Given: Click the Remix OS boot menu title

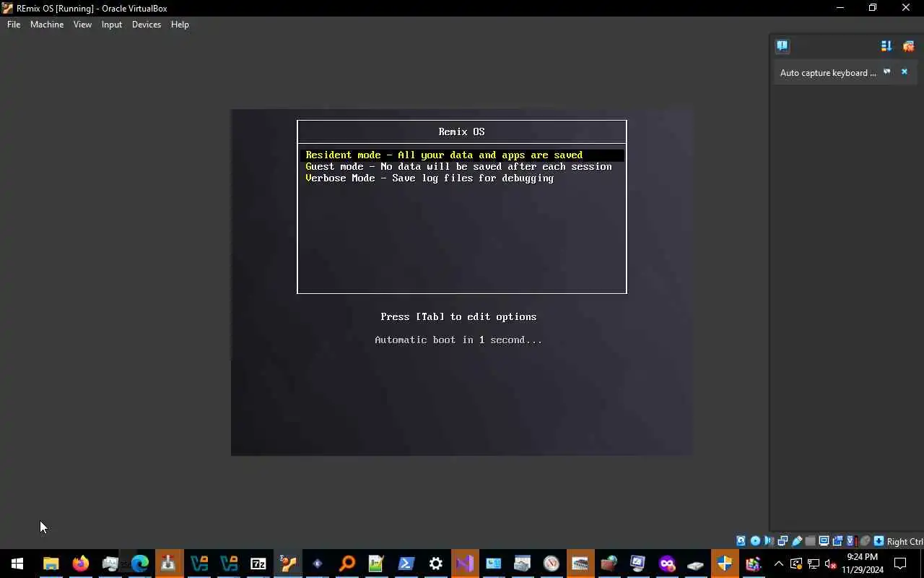Looking at the screenshot, I should [461, 132].
